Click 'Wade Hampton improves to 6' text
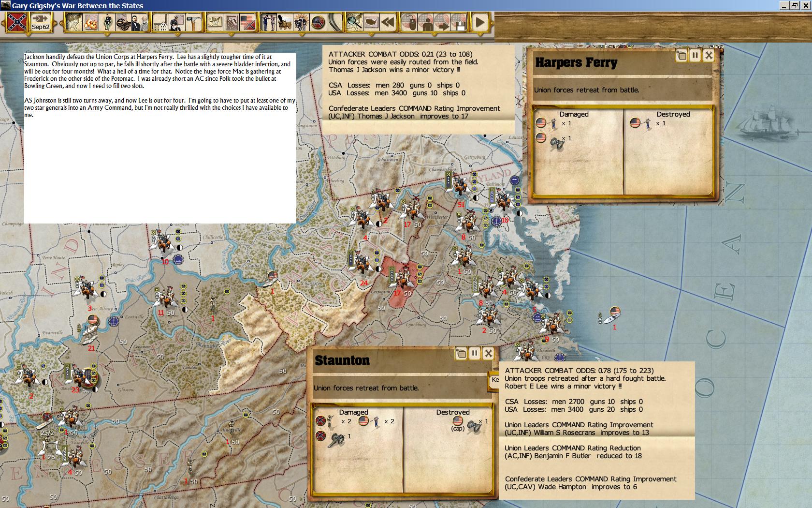 588,487
